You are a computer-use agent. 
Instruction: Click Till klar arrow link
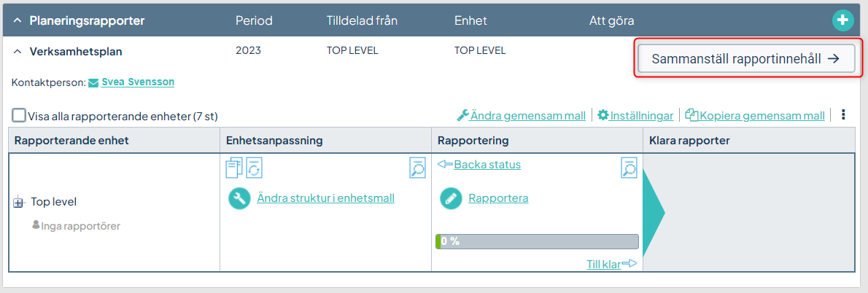(612, 264)
